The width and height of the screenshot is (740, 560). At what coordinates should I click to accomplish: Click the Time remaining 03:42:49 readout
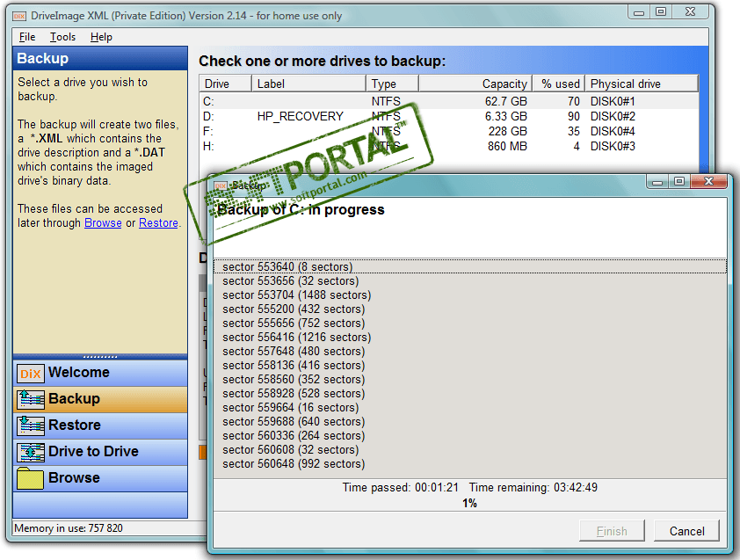[533, 487]
